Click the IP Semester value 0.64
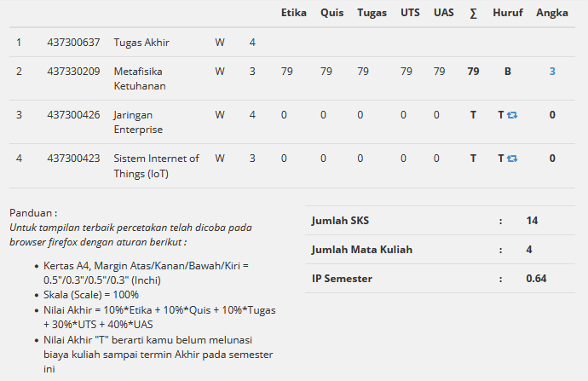The height and width of the screenshot is (381, 588). pos(536,279)
